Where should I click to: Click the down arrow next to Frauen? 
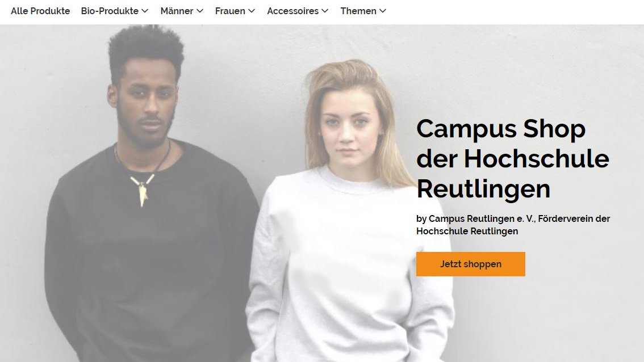point(252,11)
